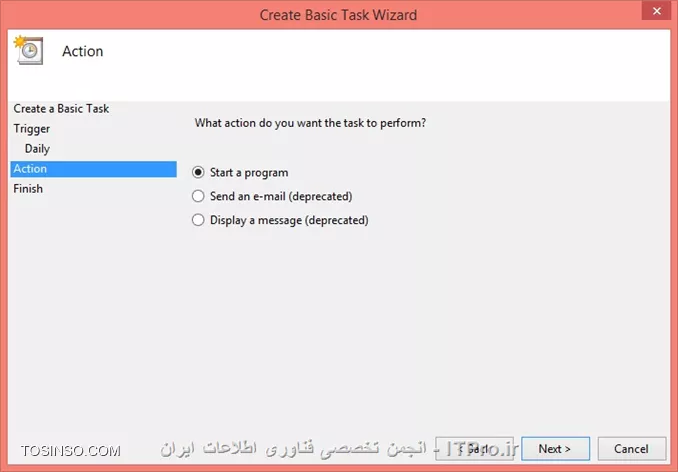Click the highlighted Action step
This screenshot has width=678, height=472.
[93, 169]
